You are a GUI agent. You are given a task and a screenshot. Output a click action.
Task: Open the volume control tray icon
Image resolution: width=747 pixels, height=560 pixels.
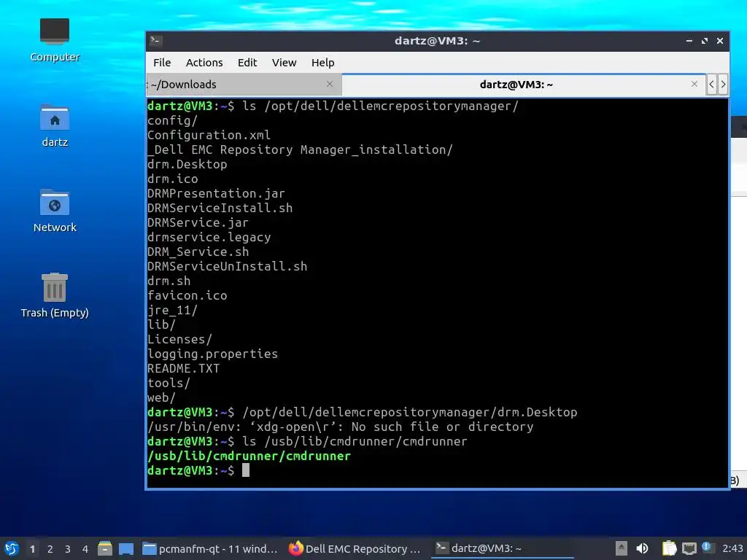pyautogui.click(x=642, y=548)
